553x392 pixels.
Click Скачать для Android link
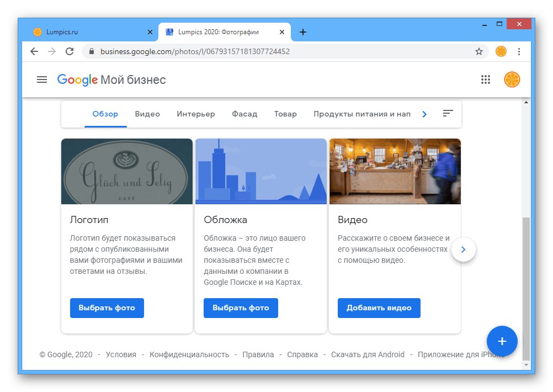(x=368, y=354)
